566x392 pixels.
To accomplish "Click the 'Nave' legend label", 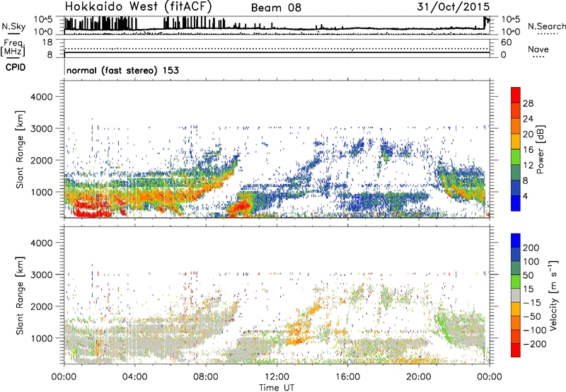I will pos(538,49).
